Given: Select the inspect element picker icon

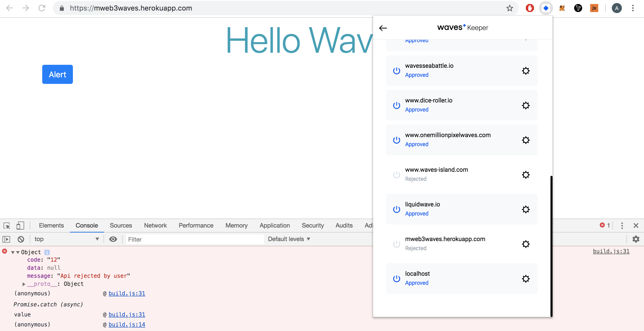Looking at the screenshot, I should pyautogui.click(x=7, y=226).
